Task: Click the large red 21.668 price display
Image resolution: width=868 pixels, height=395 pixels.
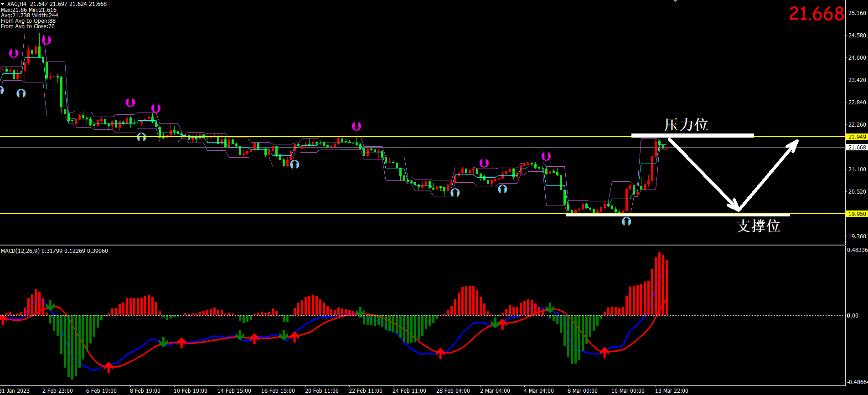Action: click(816, 14)
